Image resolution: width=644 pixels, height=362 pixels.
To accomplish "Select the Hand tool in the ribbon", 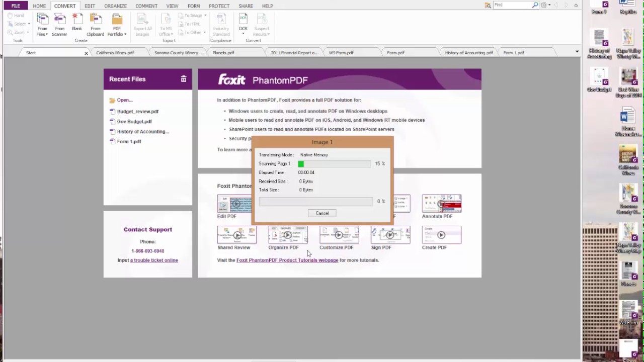I will click(x=16, y=16).
